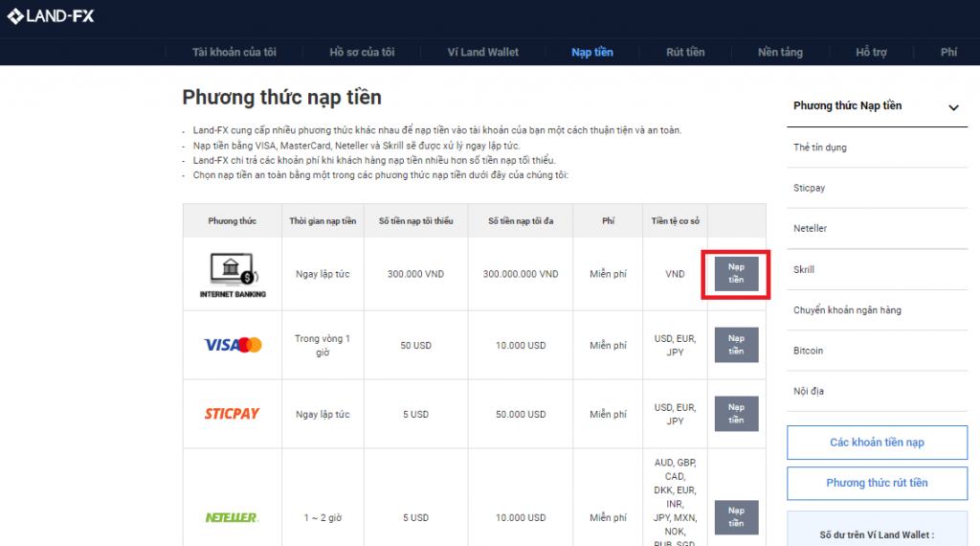The image size is (980, 546).
Task: Open the Phí menu item
Action: (948, 52)
